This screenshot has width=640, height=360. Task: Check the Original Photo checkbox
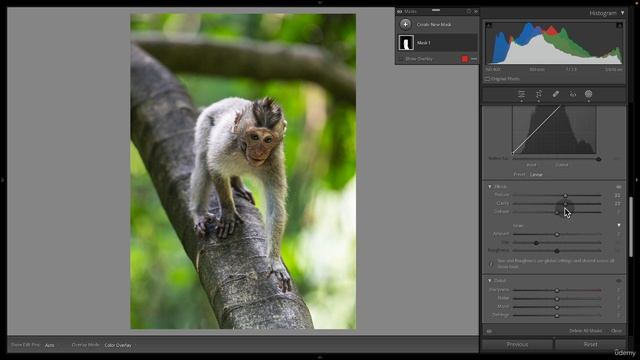tap(487, 79)
